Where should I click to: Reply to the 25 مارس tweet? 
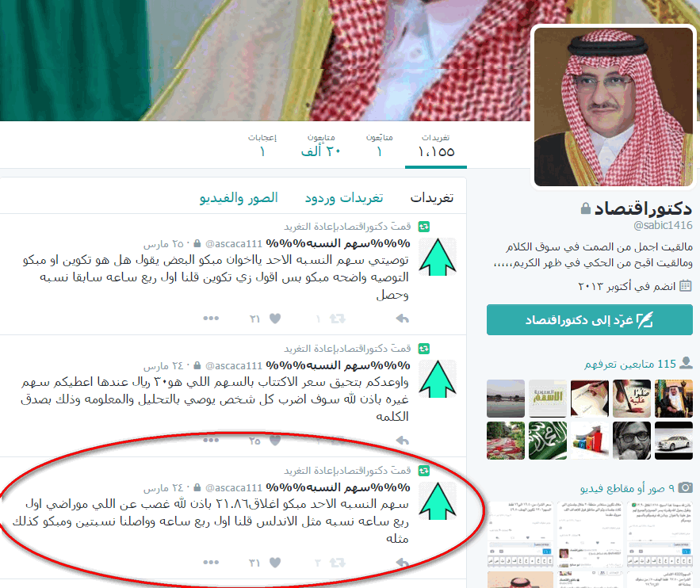(402, 319)
